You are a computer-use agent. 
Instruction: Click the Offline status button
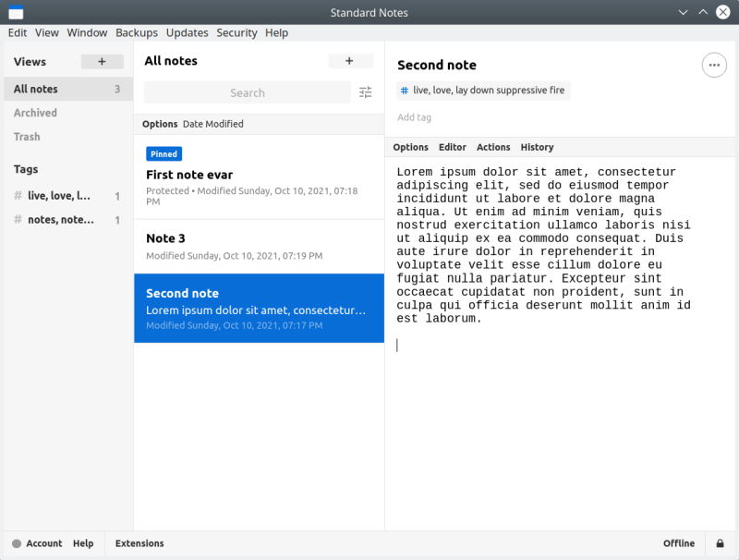[x=679, y=543]
